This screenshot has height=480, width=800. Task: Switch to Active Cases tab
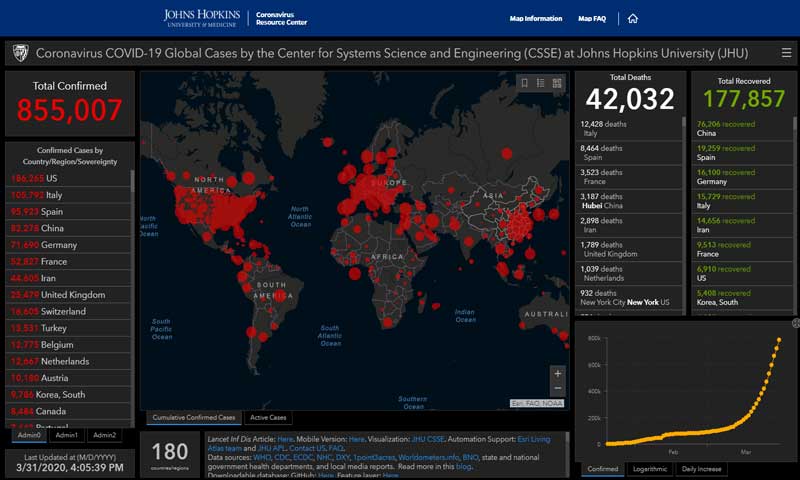click(268, 417)
